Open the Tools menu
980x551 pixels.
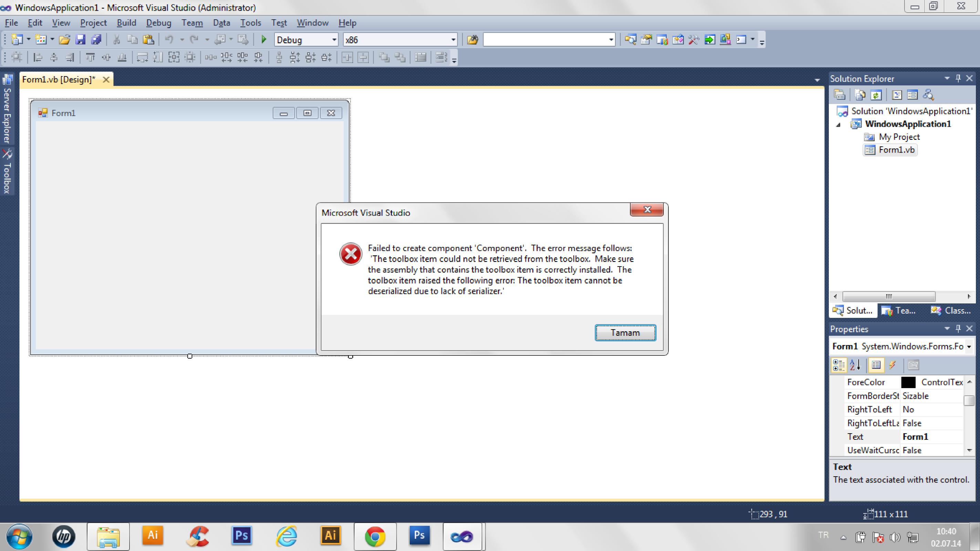tap(250, 23)
